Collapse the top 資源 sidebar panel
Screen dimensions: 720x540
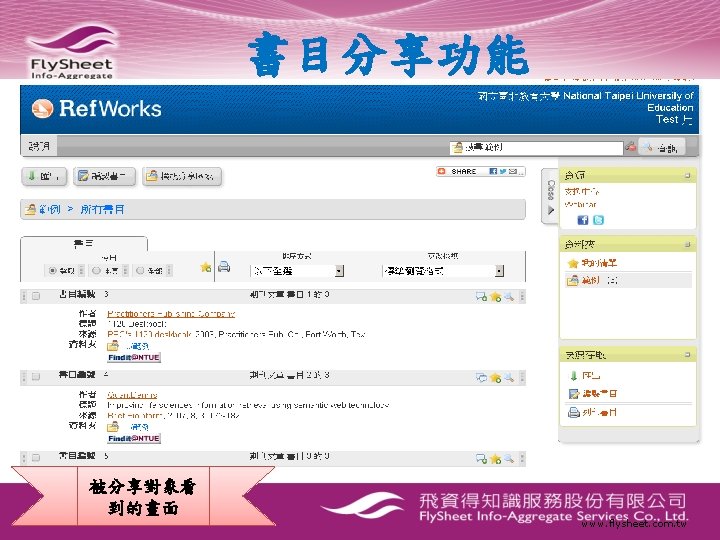click(687, 175)
